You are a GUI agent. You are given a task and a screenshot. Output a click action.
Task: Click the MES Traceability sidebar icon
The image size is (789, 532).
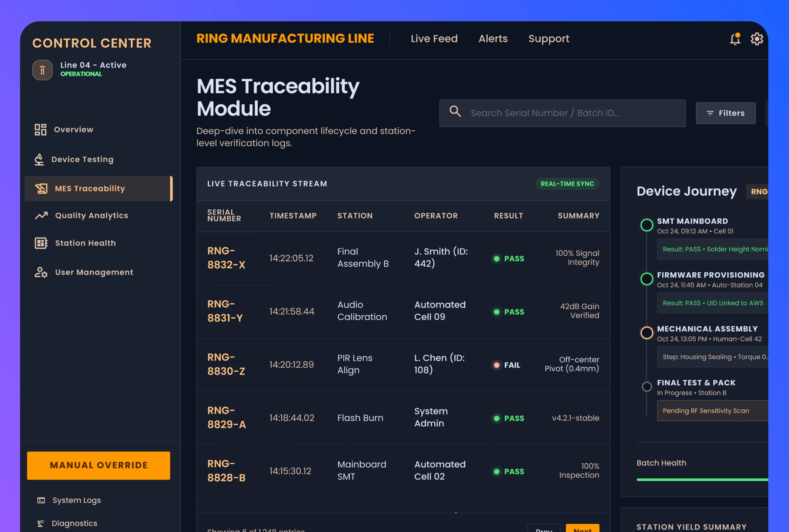click(41, 189)
